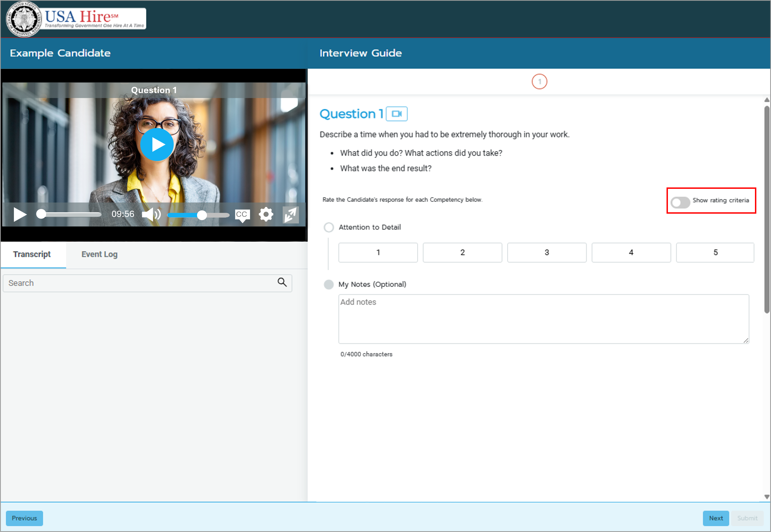Switch to the Event Log tab
771x532 pixels.
click(x=99, y=254)
